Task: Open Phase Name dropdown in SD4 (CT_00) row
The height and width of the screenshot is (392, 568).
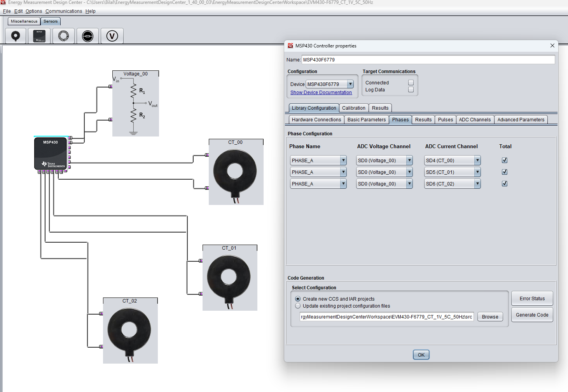Action: coord(318,160)
